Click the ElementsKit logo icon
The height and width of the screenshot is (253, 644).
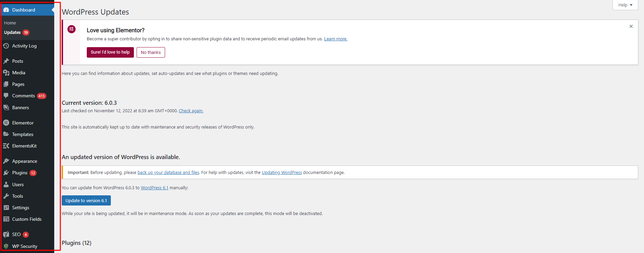[6, 146]
